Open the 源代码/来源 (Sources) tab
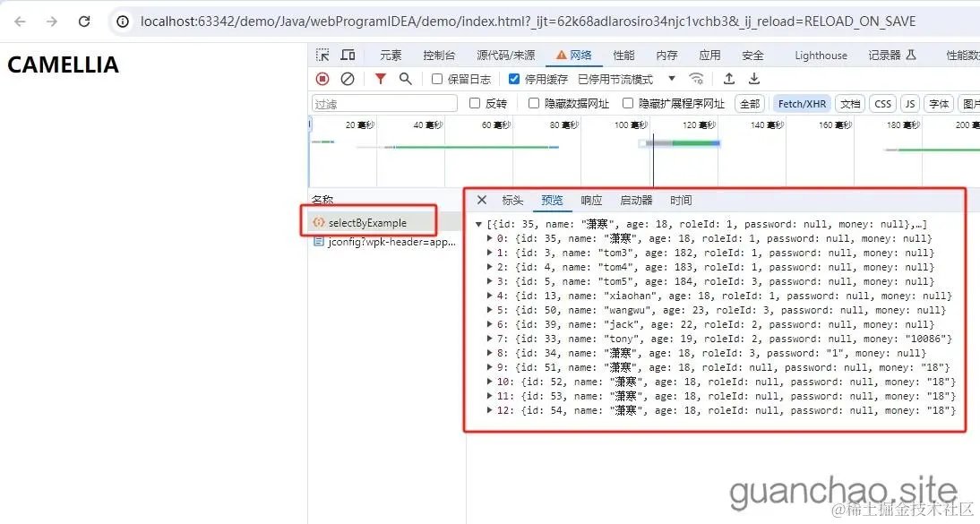The image size is (980, 524). point(505,55)
